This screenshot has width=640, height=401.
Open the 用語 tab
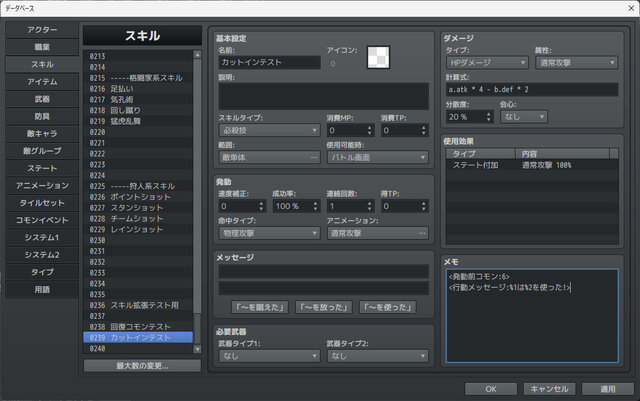[42, 289]
